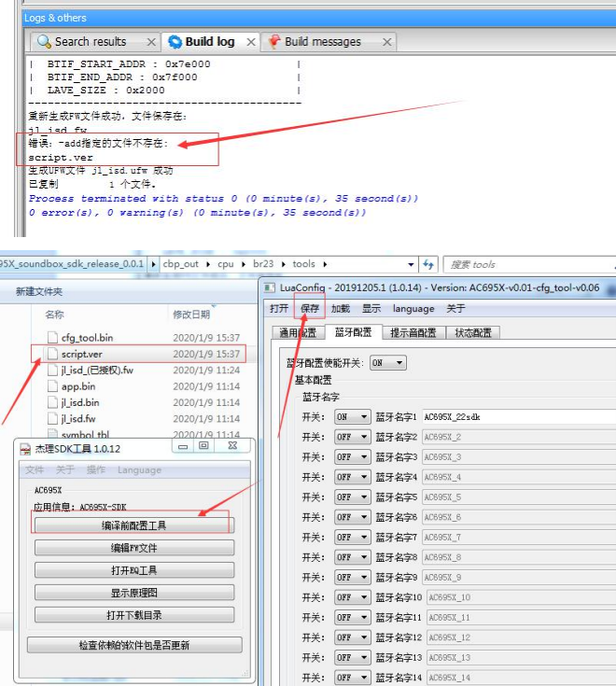Click the LuaConfig window title icon
The image size is (616, 686).
270,287
